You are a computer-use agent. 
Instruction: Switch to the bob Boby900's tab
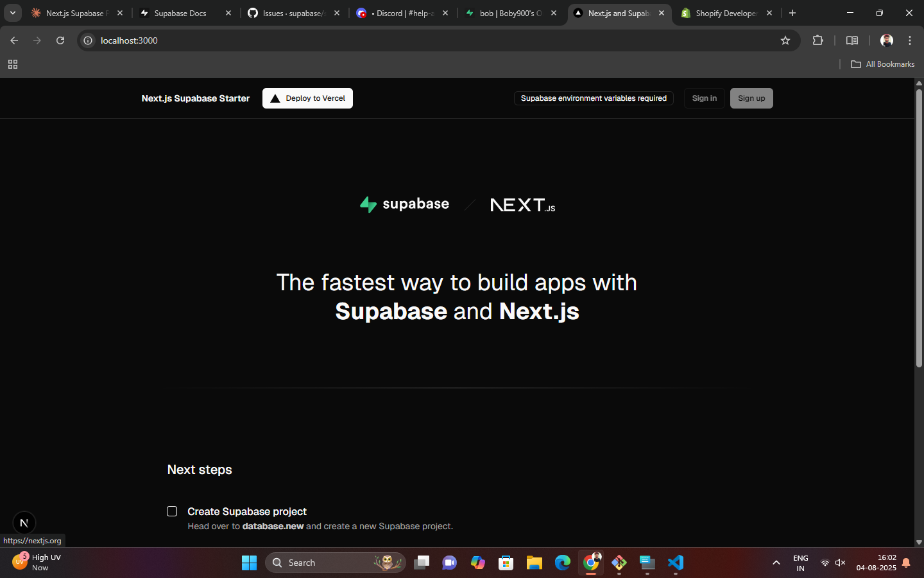point(511,13)
